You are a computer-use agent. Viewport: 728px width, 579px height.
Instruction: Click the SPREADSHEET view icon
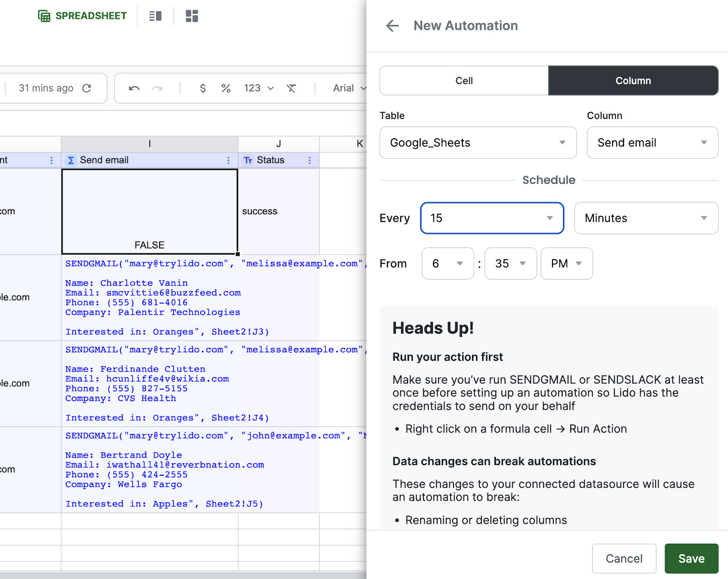(82, 16)
